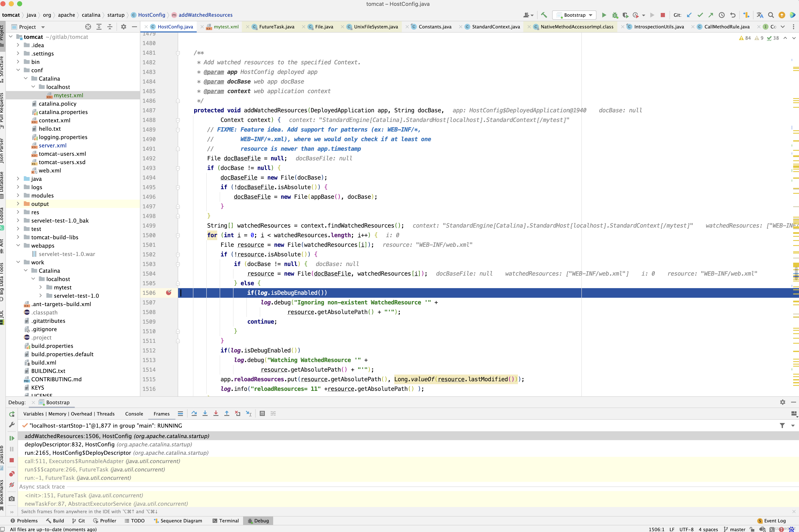Select server.xml in project tree
The image size is (799, 532).
point(52,145)
